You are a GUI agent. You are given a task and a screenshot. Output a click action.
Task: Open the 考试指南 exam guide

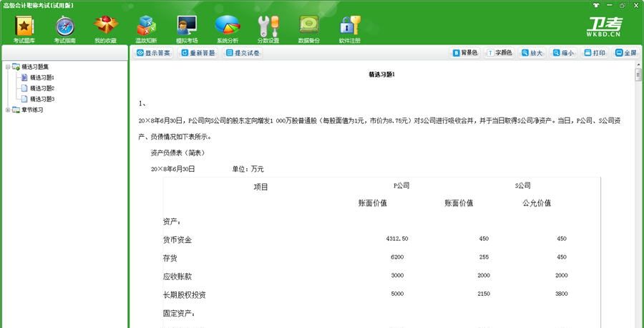(65, 29)
